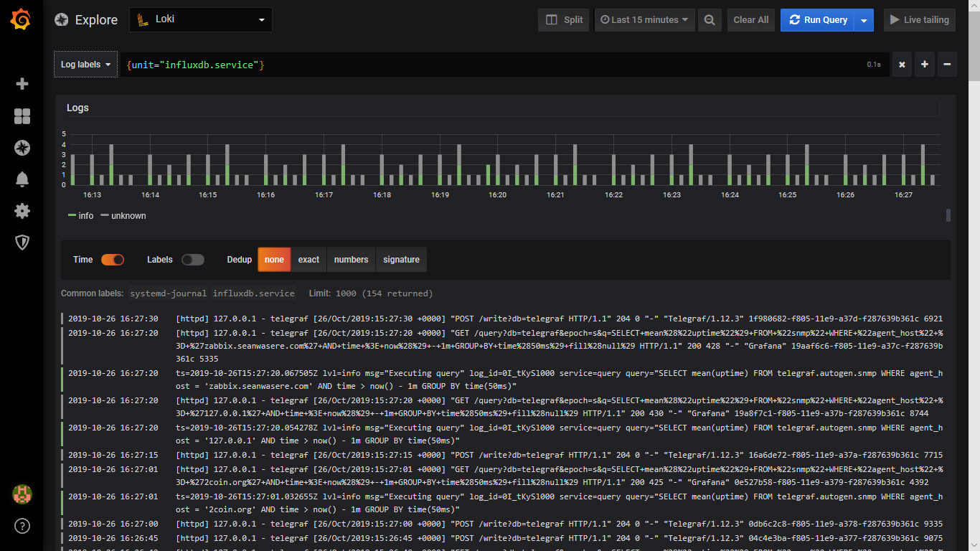Open Loki datasource dropdown
980x551 pixels.
(201, 20)
